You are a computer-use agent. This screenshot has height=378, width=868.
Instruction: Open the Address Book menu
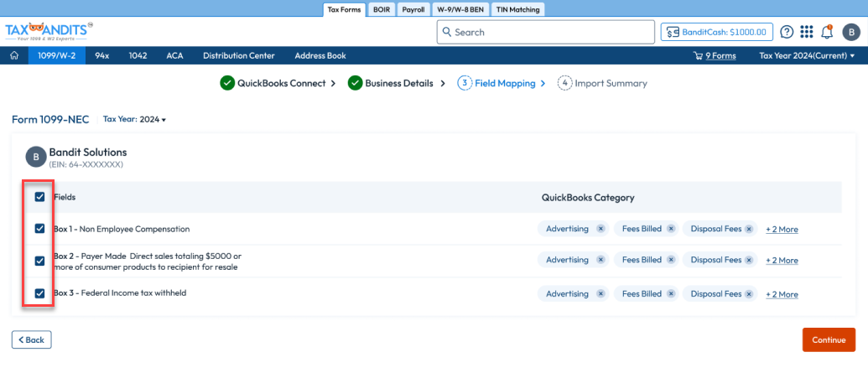[x=320, y=55]
